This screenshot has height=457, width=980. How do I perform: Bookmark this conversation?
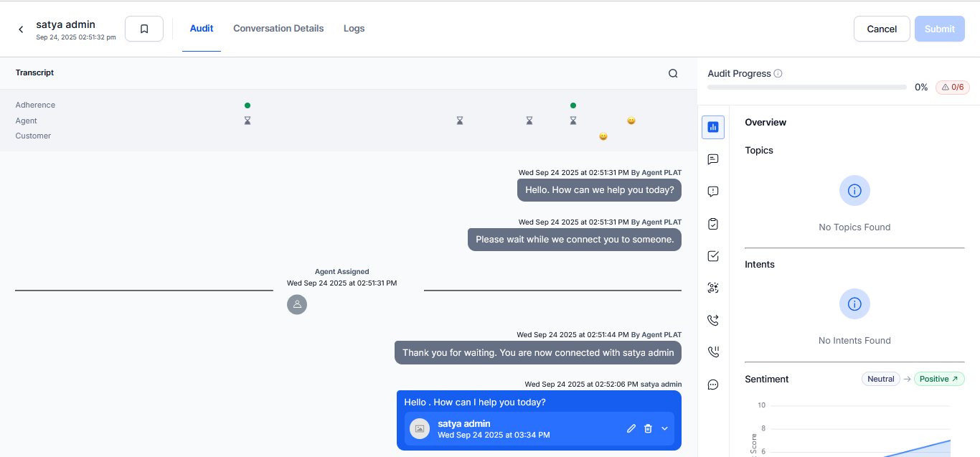[x=144, y=29]
